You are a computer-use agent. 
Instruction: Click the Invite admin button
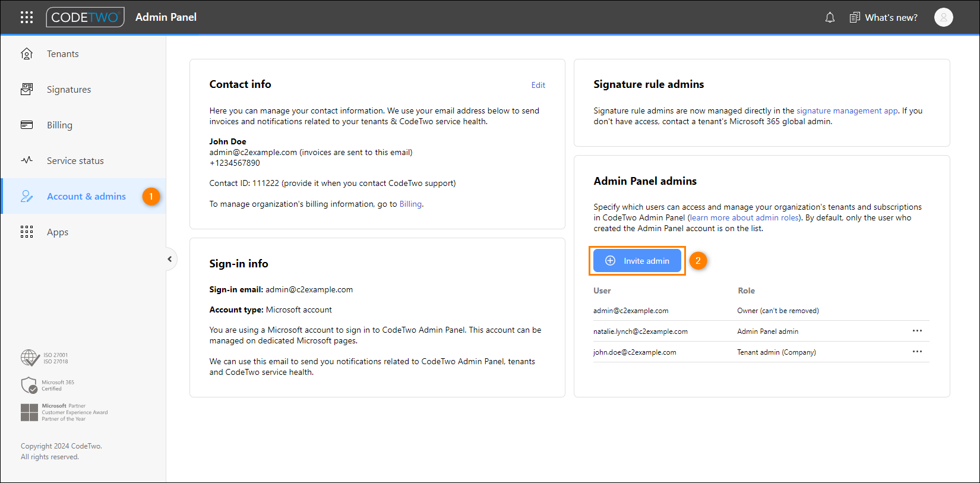pos(637,261)
